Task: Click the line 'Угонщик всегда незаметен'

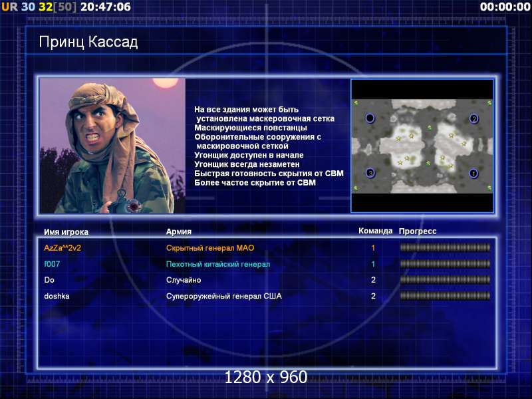Action: pos(247,164)
